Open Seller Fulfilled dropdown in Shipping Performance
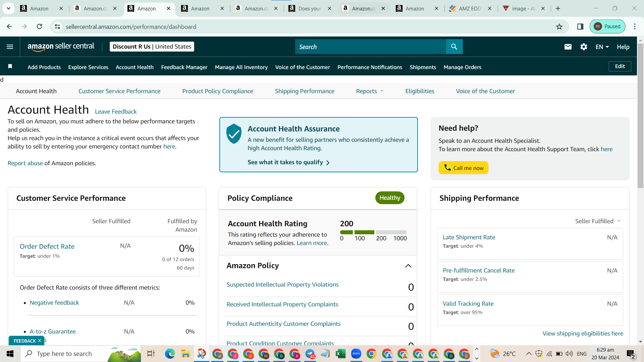The image size is (644, 362). 598,221
